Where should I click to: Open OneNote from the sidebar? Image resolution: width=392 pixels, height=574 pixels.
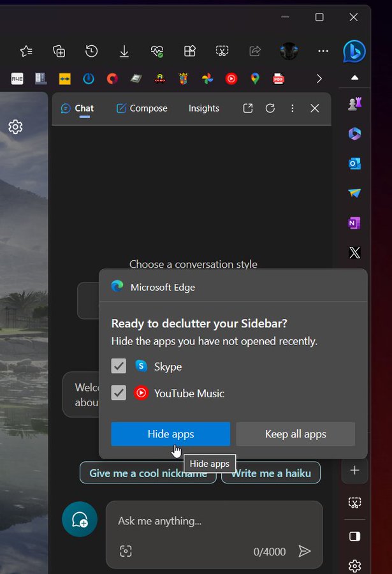click(x=354, y=223)
